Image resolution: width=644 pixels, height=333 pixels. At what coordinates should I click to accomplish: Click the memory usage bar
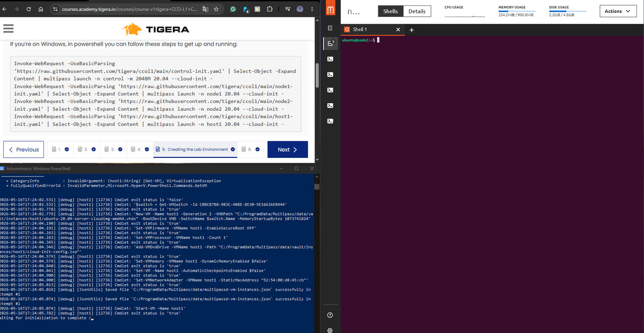[x=516, y=11]
